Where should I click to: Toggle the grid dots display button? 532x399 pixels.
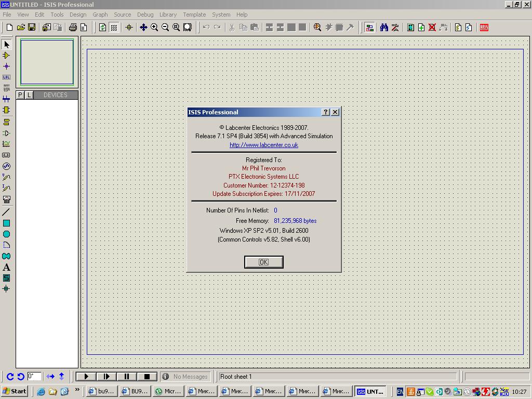(x=114, y=28)
